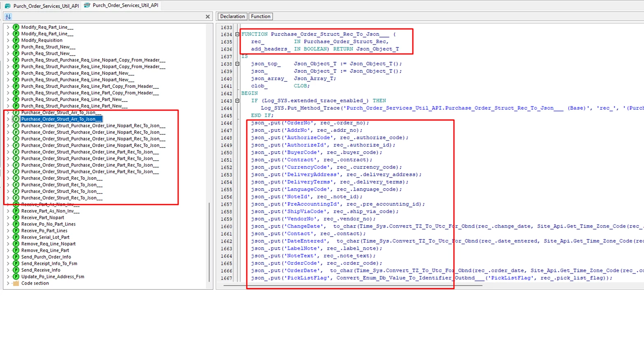Select the Modify_Requisition tree item
The width and height of the screenshot is (644, 355).
pyautogui.click(x=42, y=40)
